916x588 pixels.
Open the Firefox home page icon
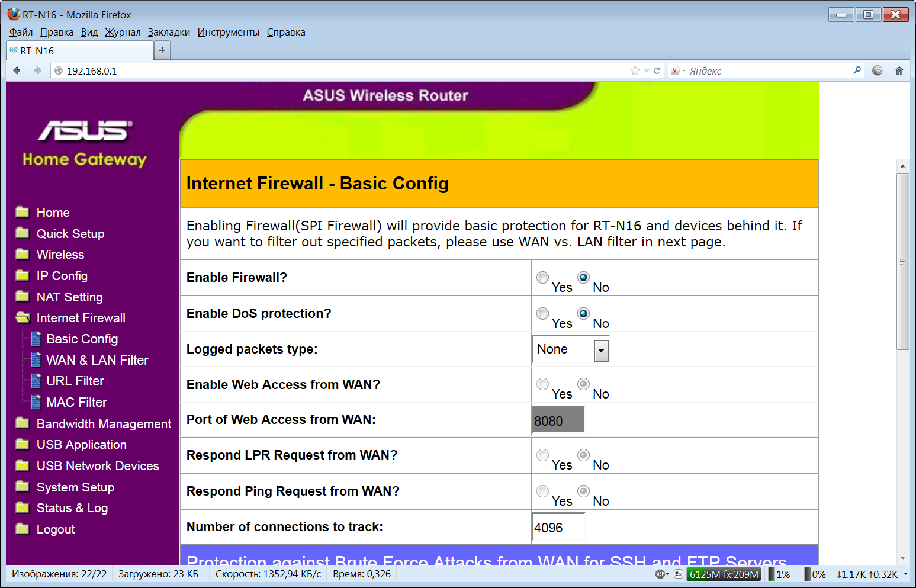[x=899, y=70]
